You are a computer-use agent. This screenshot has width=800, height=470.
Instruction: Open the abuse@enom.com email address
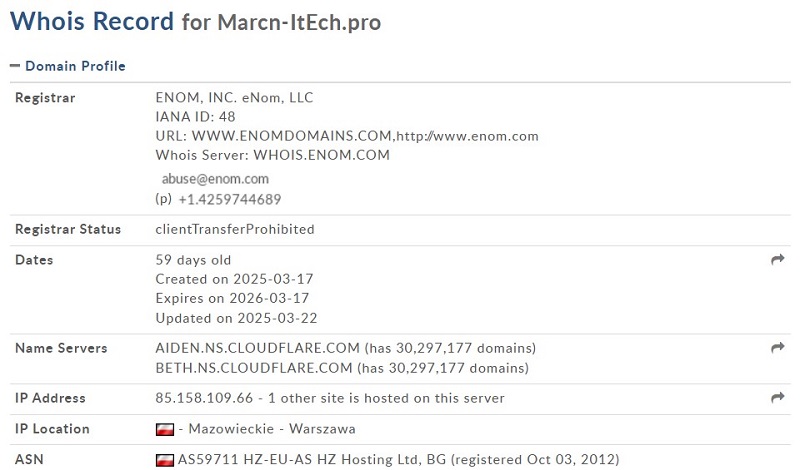215,179
